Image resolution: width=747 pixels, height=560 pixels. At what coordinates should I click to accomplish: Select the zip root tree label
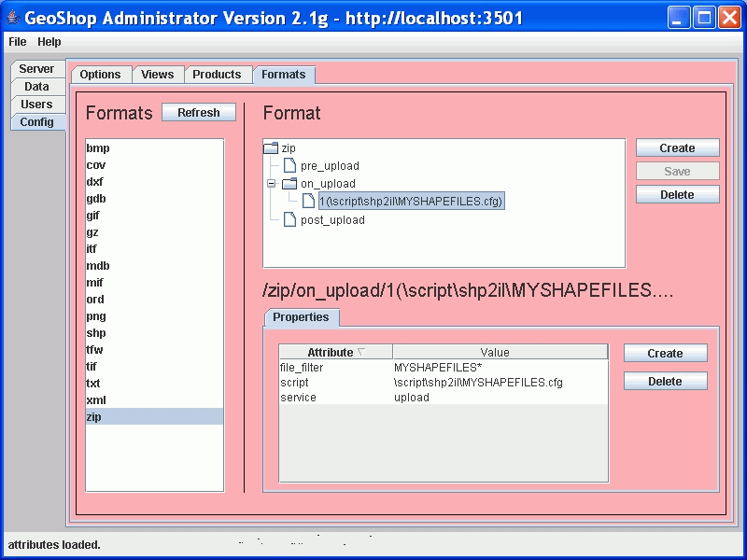[x=289, y=148]
